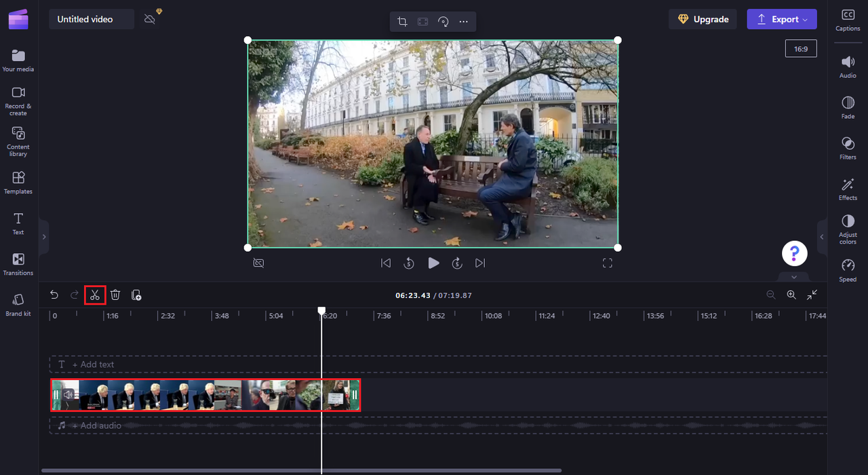
Task: Open the Effects properties panel
Action: click(848, 189)
